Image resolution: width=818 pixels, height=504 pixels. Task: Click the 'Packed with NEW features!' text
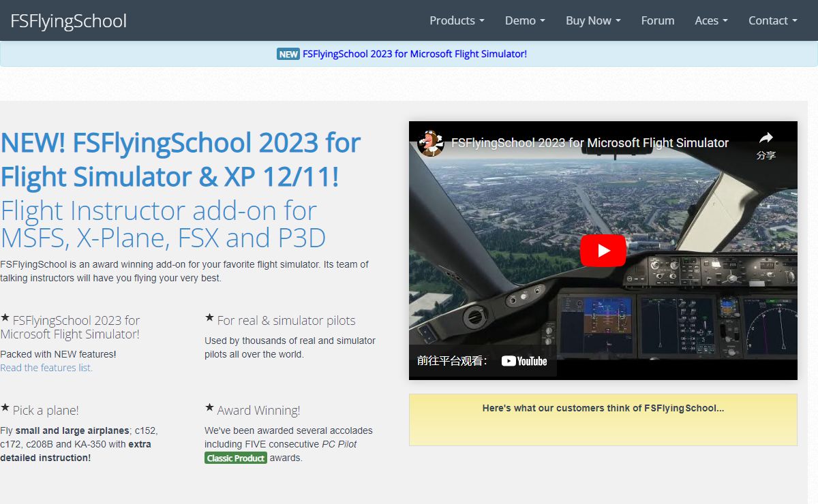point(58,354)
